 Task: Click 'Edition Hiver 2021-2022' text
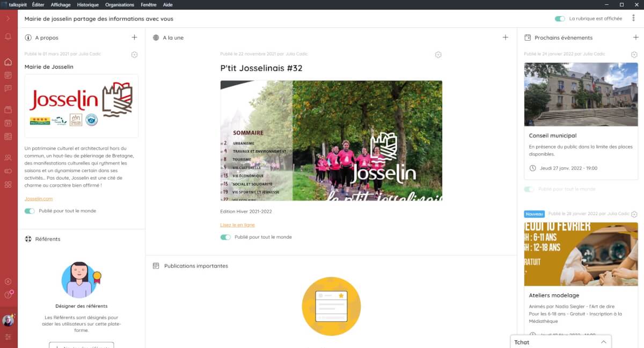[x=246, y=212]
